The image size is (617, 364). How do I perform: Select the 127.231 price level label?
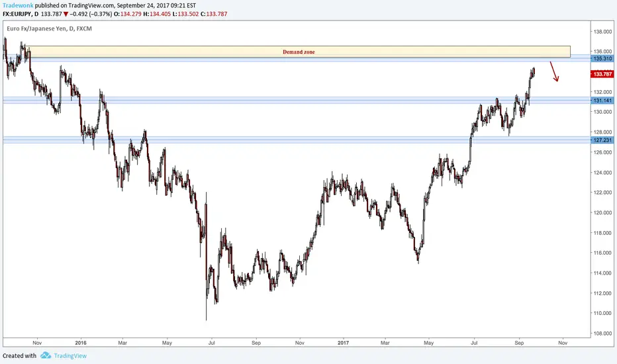click(x=602, y=140)
